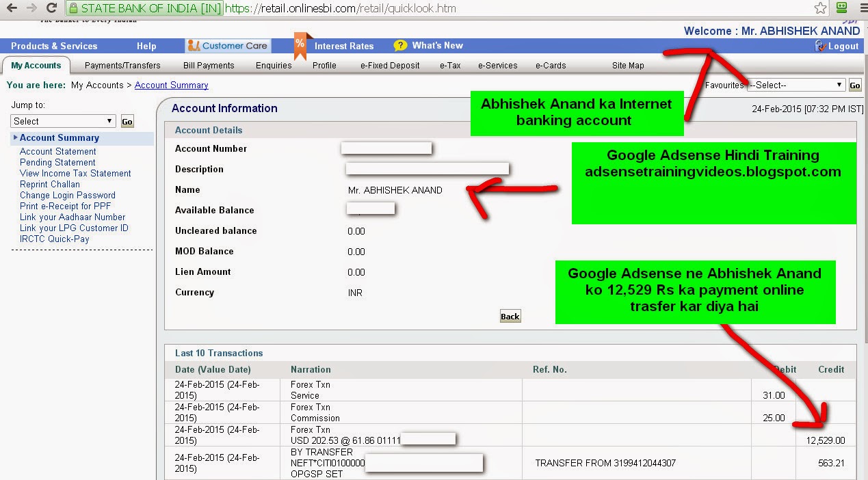Open the Products & Services menu
The height and width of the screenshot is (480, 868).
(54, 46)
